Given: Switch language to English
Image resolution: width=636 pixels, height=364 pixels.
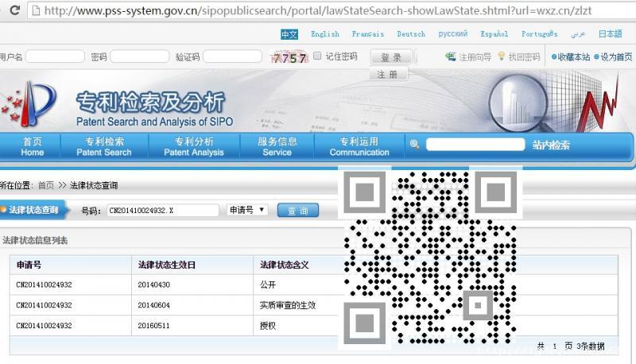Looking at the screenshot, I should pos(325,34).
